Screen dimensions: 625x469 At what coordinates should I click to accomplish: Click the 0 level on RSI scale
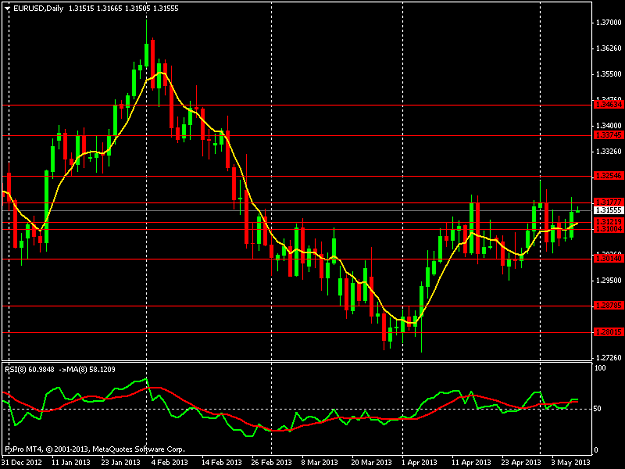tap(596, 450)
